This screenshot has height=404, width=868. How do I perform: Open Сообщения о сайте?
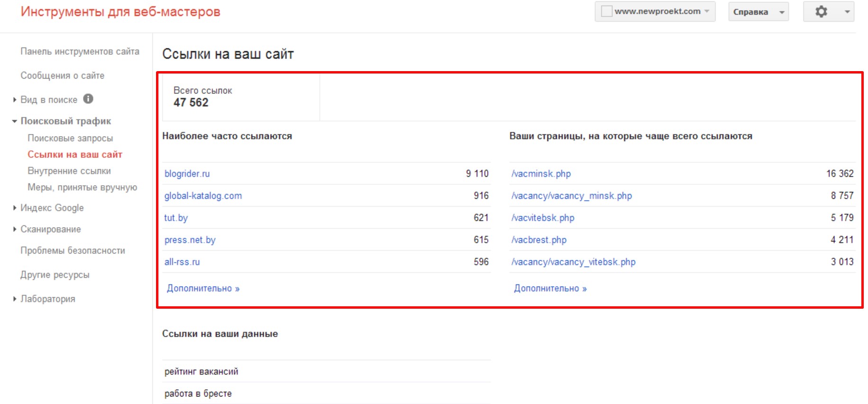[x=62, y=75]
